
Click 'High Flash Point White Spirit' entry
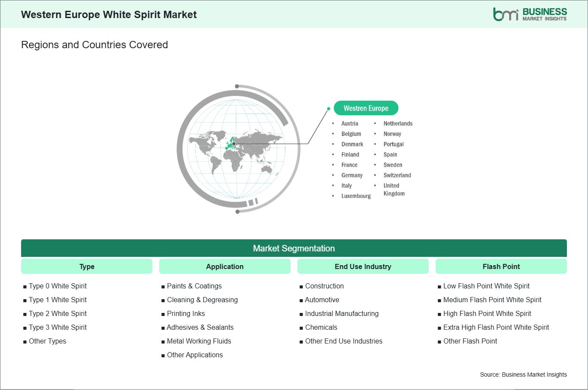(x=487, y=313)
